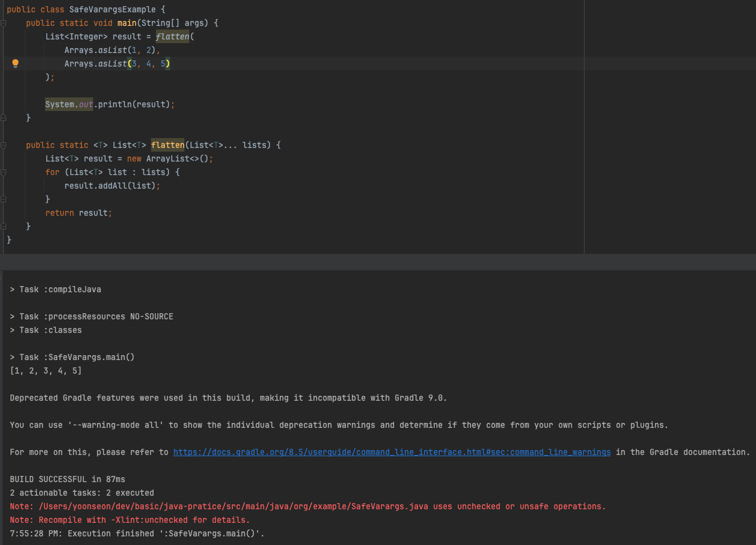Click the '7:55:28 PM: Execution finished' line
Image resolution: width=756 pixels, height=545 pixels.
(x=137, y=533)
